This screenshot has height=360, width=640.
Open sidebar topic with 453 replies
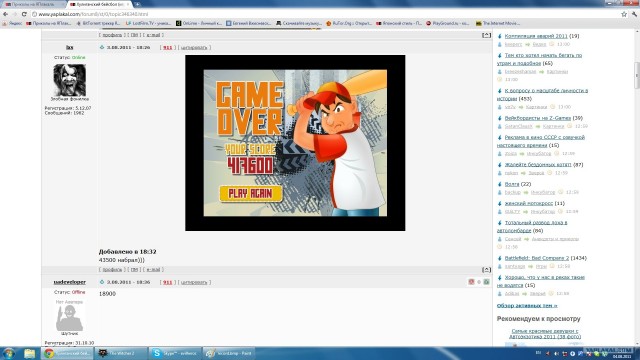[542, 95]
